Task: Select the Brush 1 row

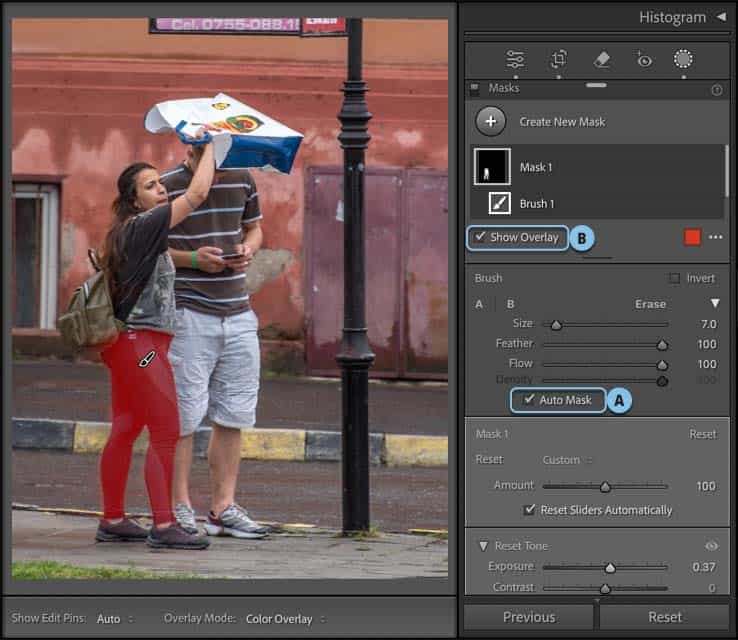Action: tap(596, 203)
